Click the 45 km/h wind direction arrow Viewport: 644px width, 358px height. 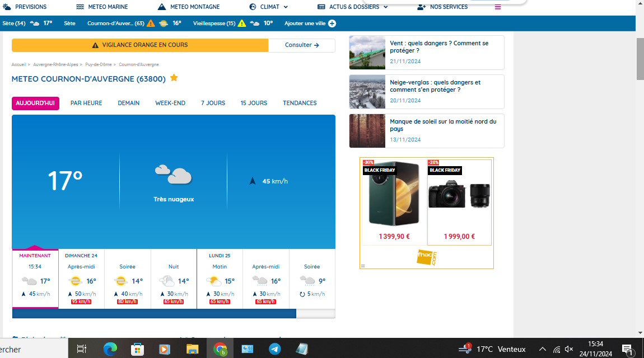tap(253, 181)
